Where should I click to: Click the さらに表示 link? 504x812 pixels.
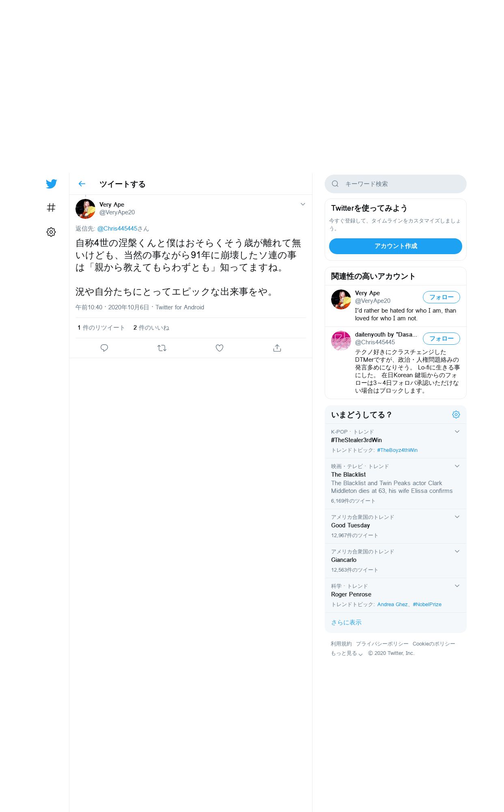pos(346,622)
